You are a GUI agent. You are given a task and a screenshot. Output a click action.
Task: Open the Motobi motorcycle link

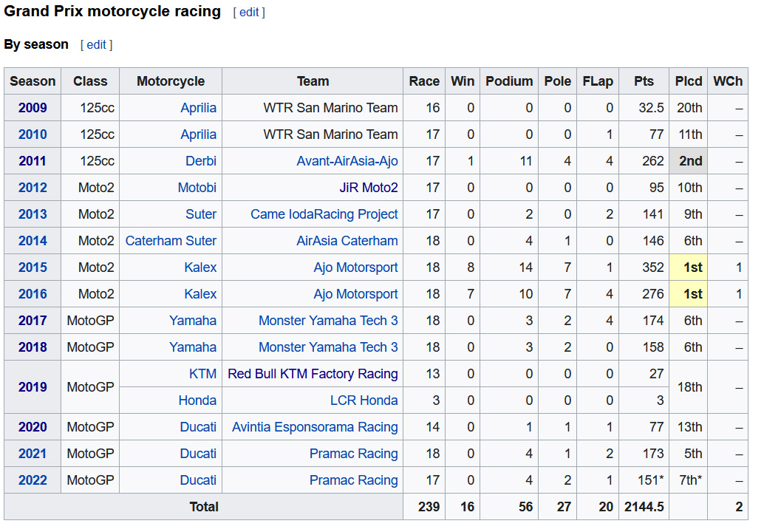[x=197, y=188]
